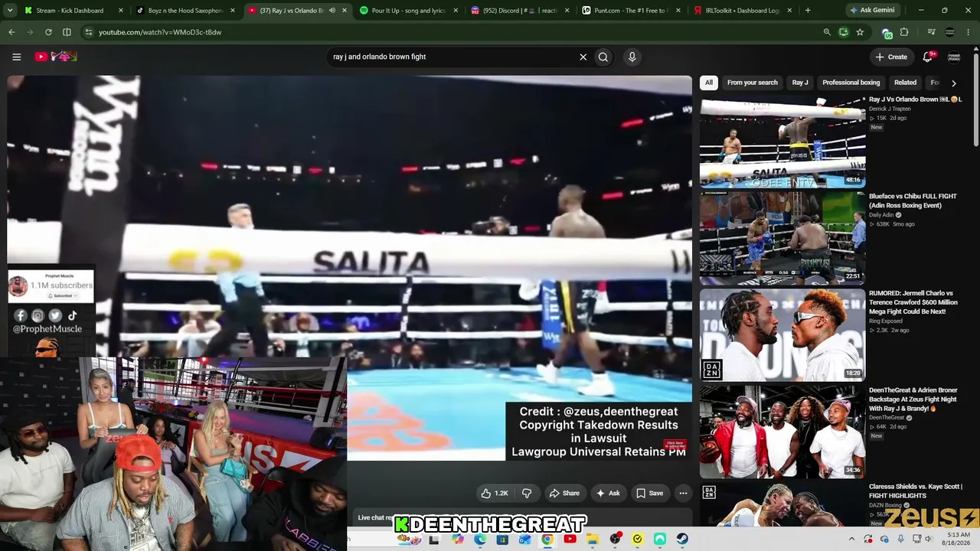Reload the YouTube page
This screenshot has height=551, width=980.
pos(48,32)
